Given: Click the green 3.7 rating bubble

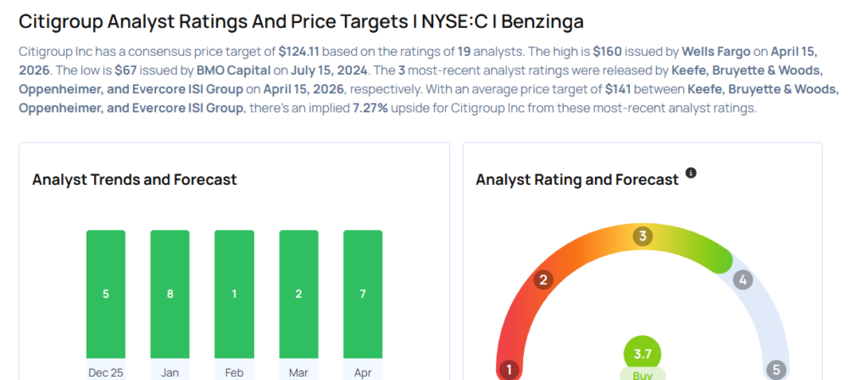Looking at the screenshot, I should (643, 354).
